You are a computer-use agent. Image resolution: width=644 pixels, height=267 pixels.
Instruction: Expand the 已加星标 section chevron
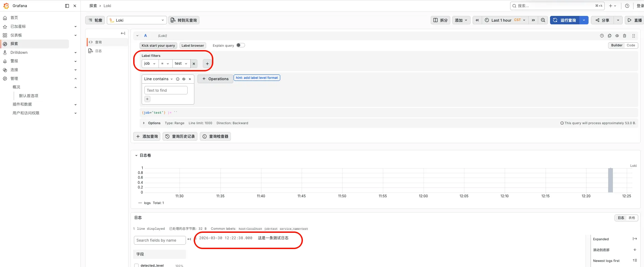75,26
